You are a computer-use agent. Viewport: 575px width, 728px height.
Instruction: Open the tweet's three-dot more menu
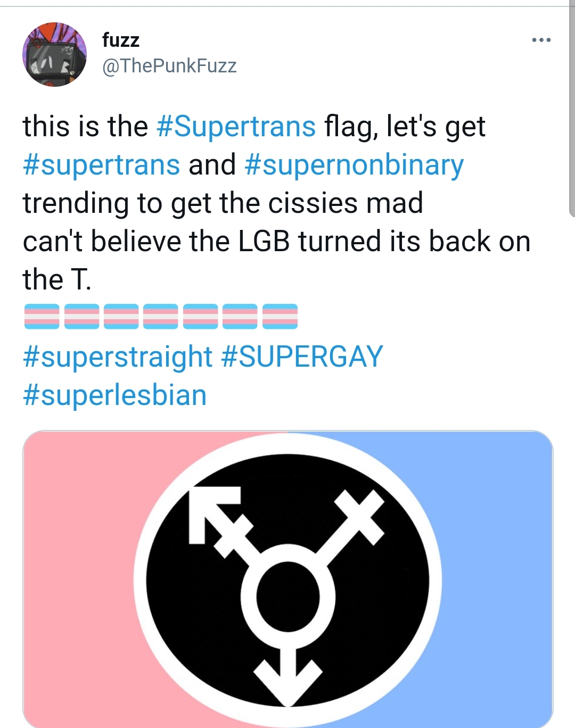point(541,40)
